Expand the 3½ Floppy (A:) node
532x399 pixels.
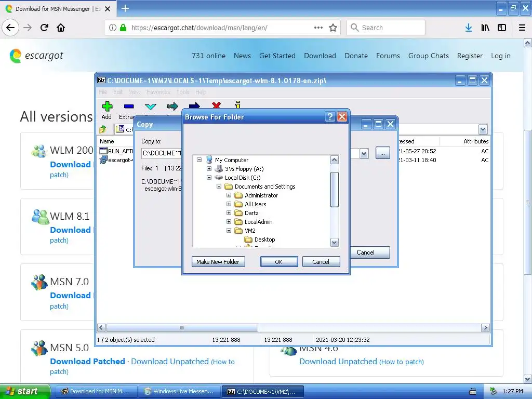pos(209,168)
